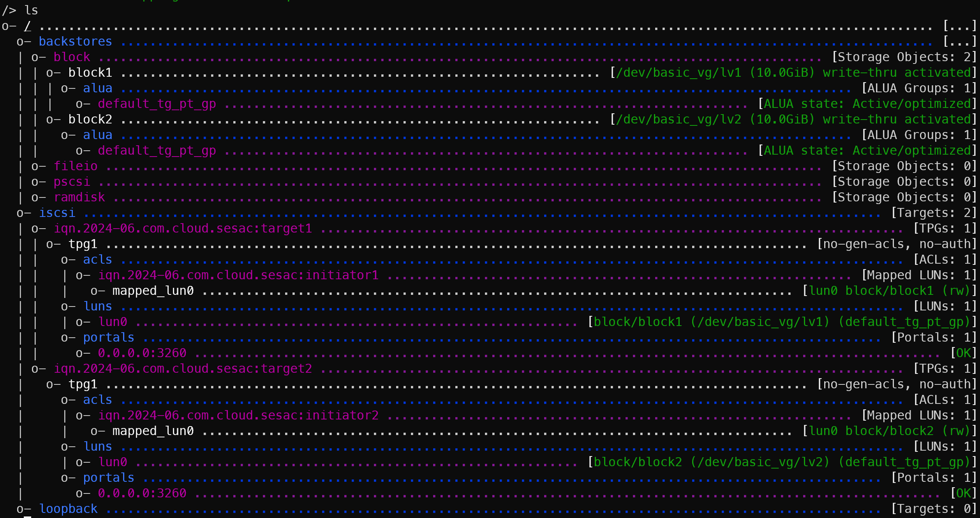Click the pscsi backstore entry
Viewport: 980px width, 518px height.
pyautogui.click(x=72, y=181)
